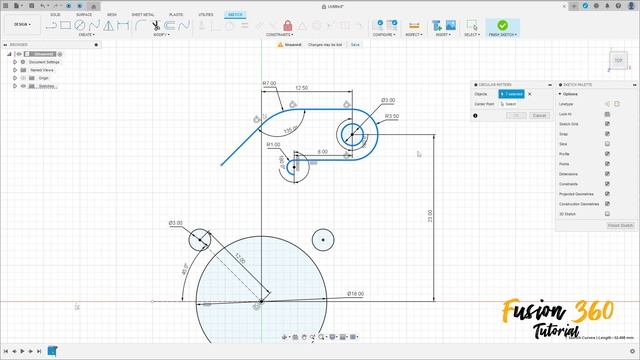Switch to the Utilities tab
This screenshot has width=640, height=360.
click(206, 15)
